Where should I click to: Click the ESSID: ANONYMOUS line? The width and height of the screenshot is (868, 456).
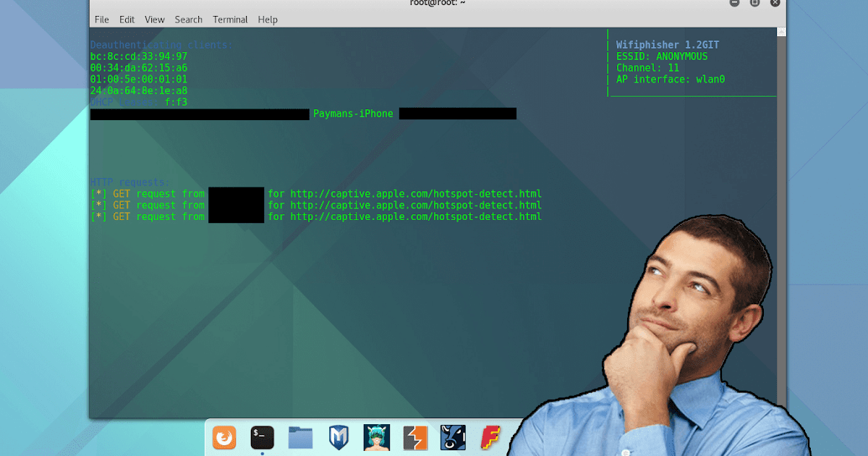pyautogui.click(x=662, y=56)
